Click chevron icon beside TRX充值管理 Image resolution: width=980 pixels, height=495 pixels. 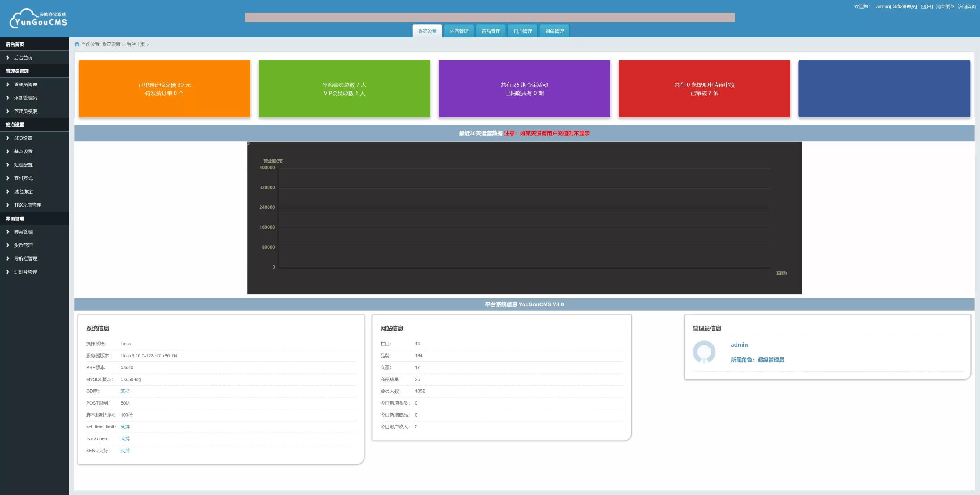pos(8,205)
